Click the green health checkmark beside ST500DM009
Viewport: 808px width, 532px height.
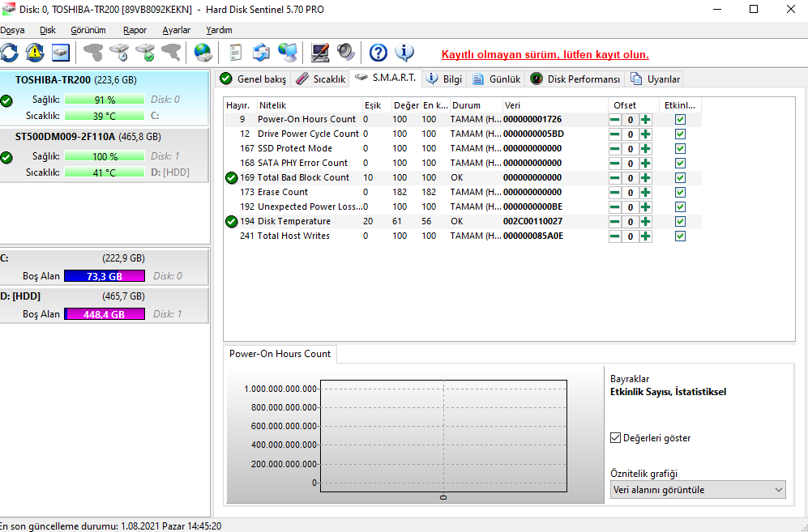pos(6,158)
